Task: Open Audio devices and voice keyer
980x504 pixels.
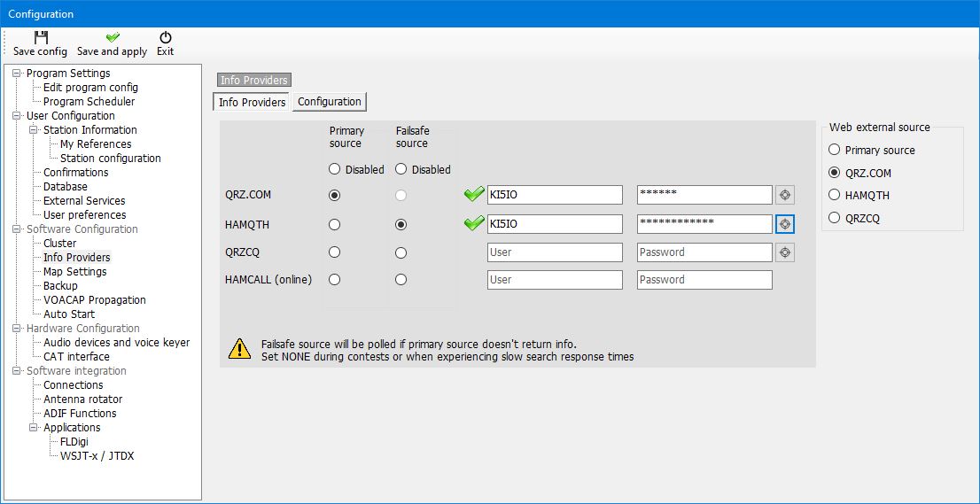Action: tap(116, 342)
